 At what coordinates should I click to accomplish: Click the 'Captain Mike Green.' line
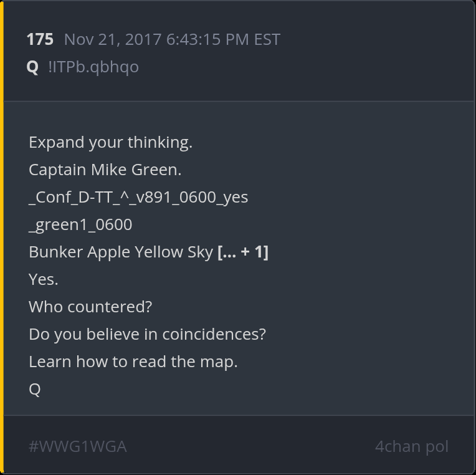click(x=105, y=170)
